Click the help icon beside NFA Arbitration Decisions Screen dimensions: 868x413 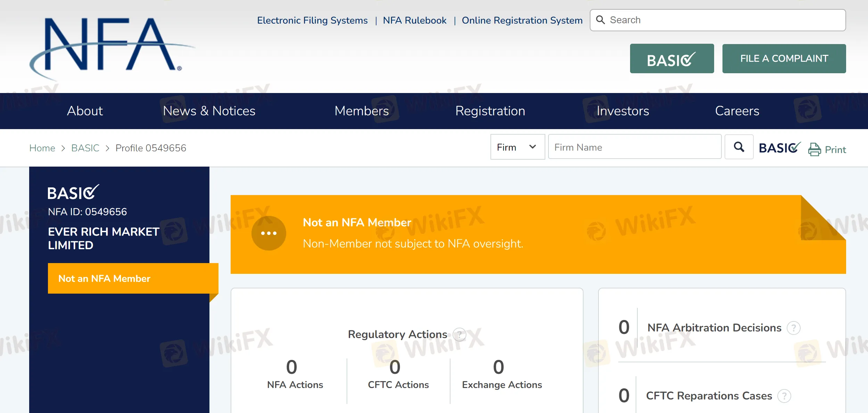(x=793, y=328)
